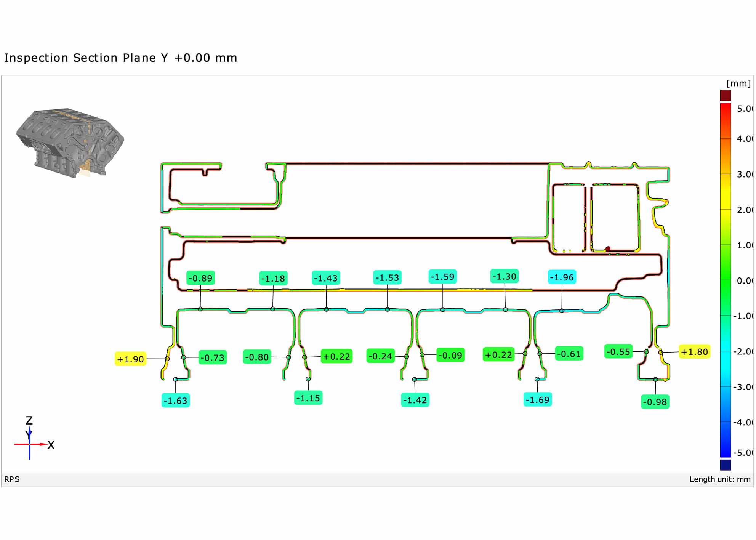Click the -0.80 deviation annotation

point(257,357)
